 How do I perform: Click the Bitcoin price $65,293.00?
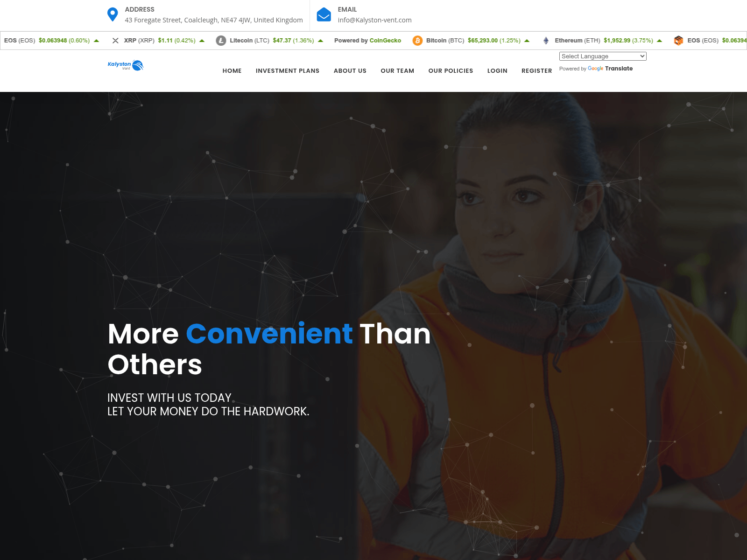(x=483, y=41)
